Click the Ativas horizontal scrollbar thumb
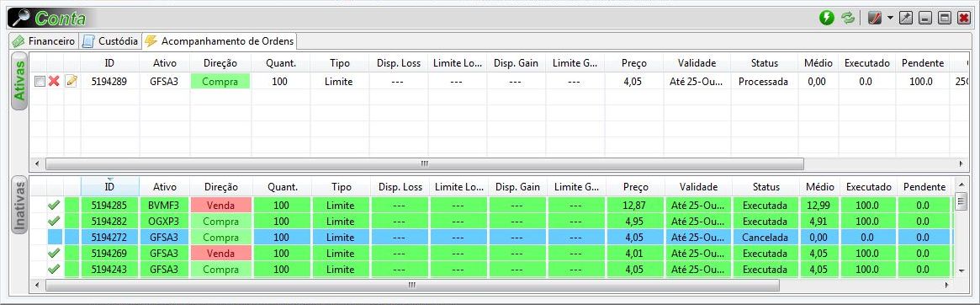 424,163
